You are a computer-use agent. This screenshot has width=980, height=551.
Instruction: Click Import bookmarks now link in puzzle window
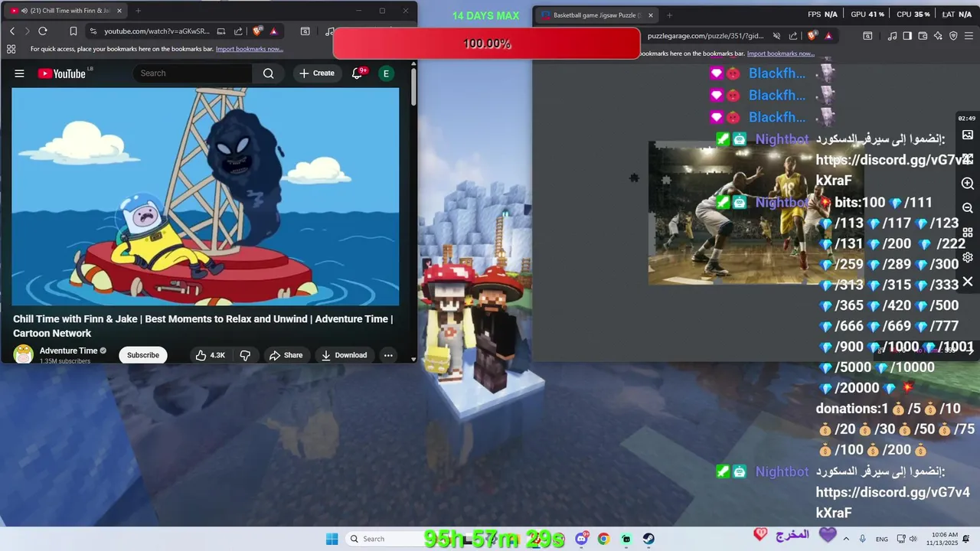pyautogui.click(x=781, y=54)
